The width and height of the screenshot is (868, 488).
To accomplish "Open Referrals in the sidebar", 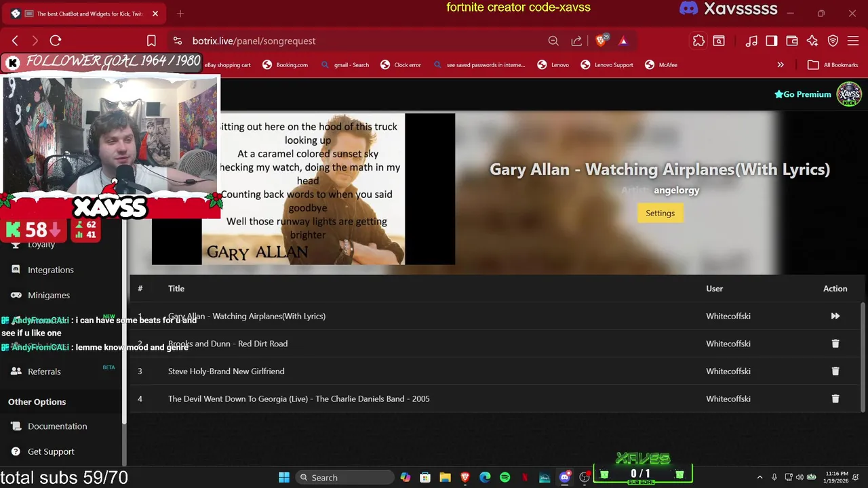I will coord(44,371).
